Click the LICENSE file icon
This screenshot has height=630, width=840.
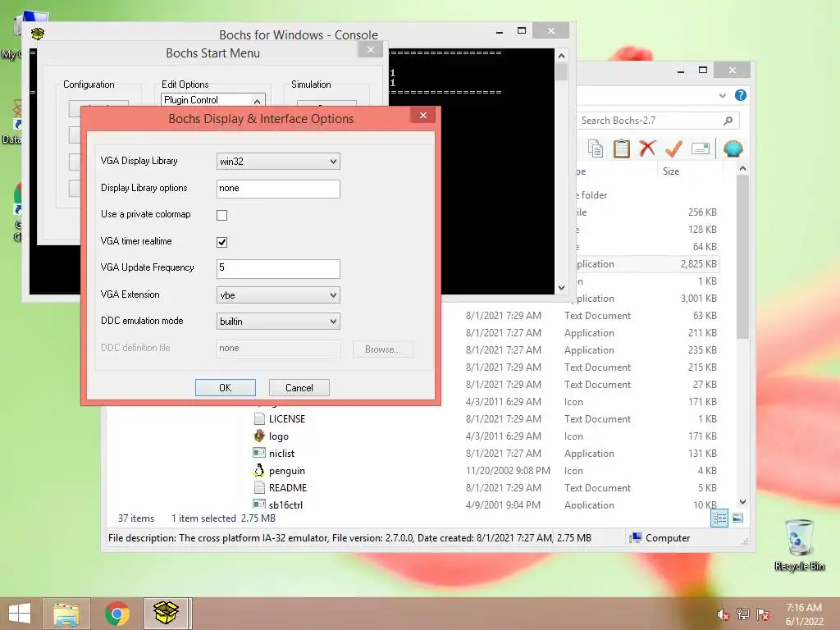pyautogui.click(x=259, y=418)
